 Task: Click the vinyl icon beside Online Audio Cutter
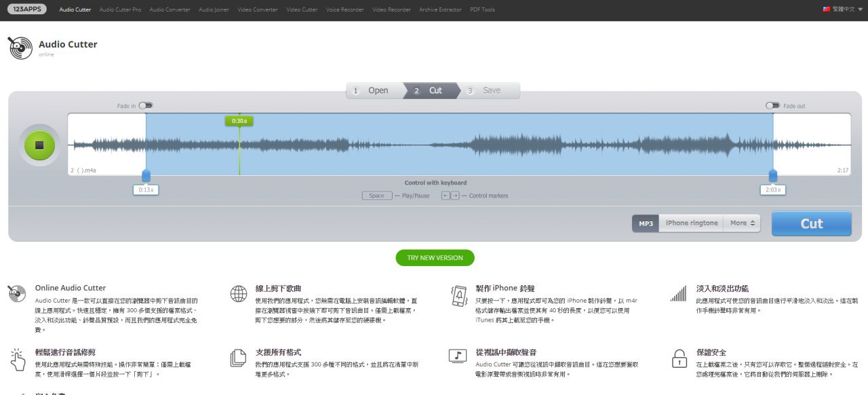(18, 293)
